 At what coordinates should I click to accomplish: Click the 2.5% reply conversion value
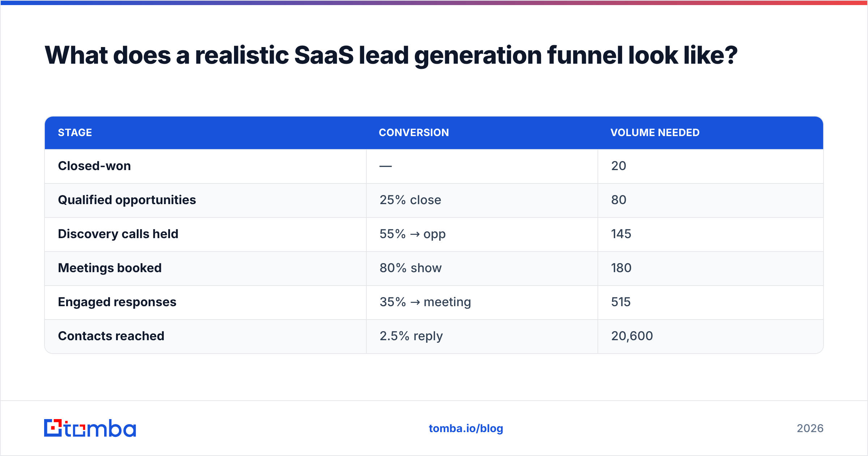[x=411, y=336]
